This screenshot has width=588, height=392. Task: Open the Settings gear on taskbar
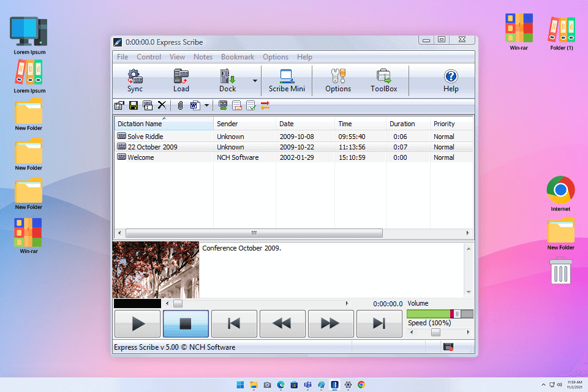[x=348, y=385]
